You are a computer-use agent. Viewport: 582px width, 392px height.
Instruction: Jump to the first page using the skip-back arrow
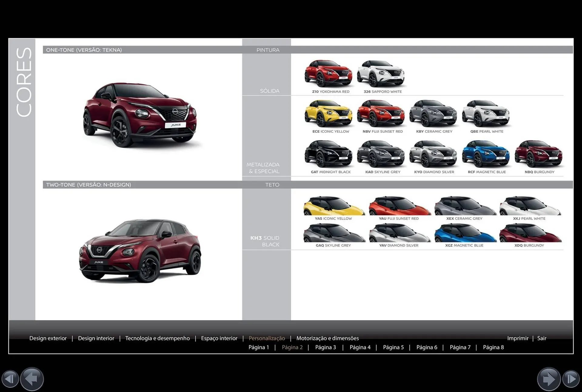pyautogui.click(x=11, y=379)
